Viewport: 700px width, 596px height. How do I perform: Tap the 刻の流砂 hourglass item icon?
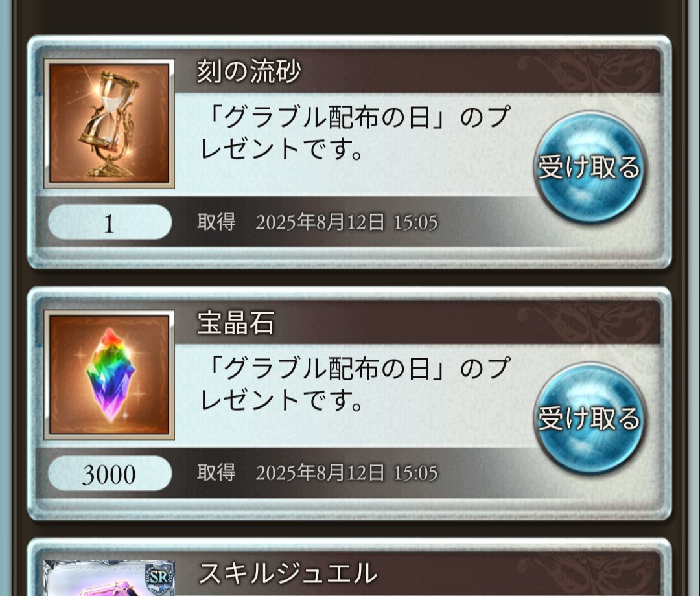(109, 123)
